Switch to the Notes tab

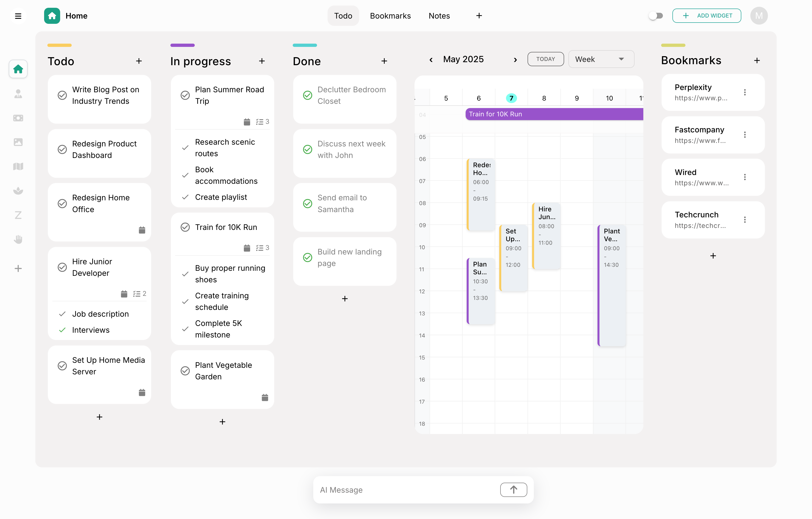point(439,16)
